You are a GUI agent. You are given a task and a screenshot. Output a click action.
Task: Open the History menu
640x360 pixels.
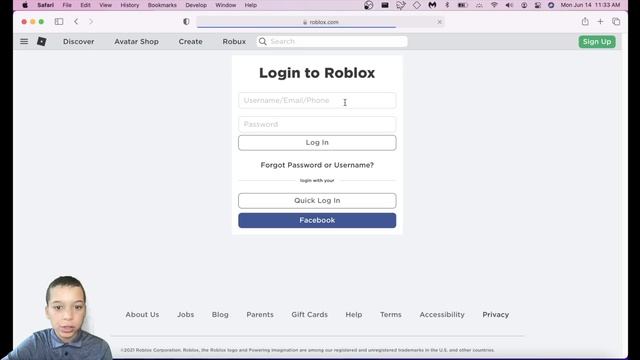(x=130, y=5)
